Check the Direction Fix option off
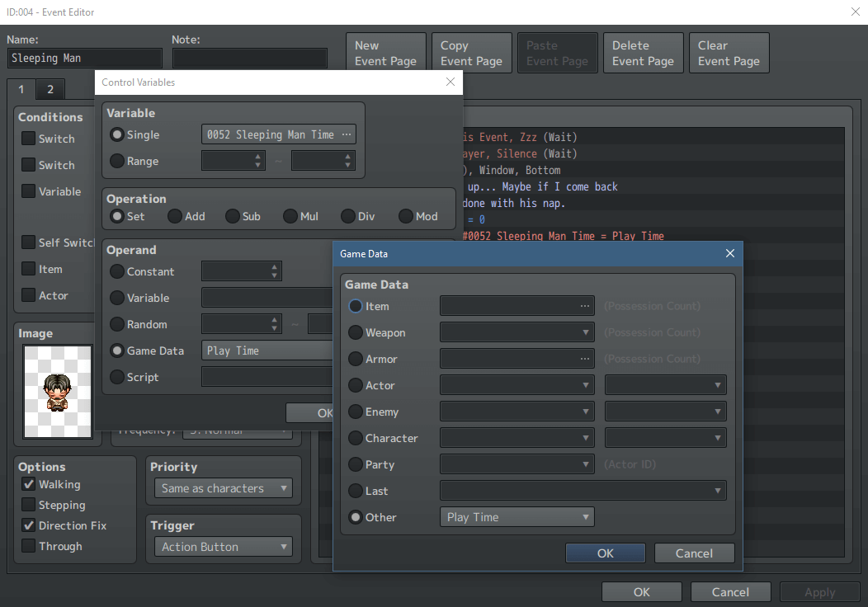Viewport: 868px width, 607px height. tap(27, 525)
